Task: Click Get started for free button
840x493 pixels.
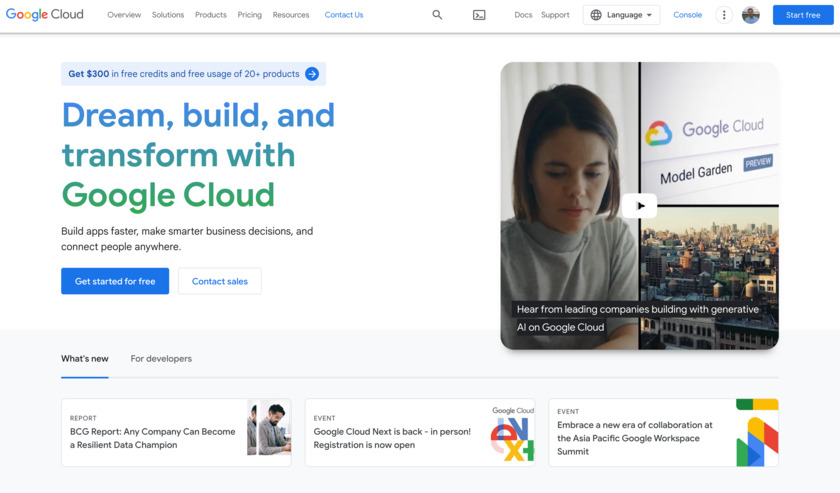Action: tap(115, 281)
